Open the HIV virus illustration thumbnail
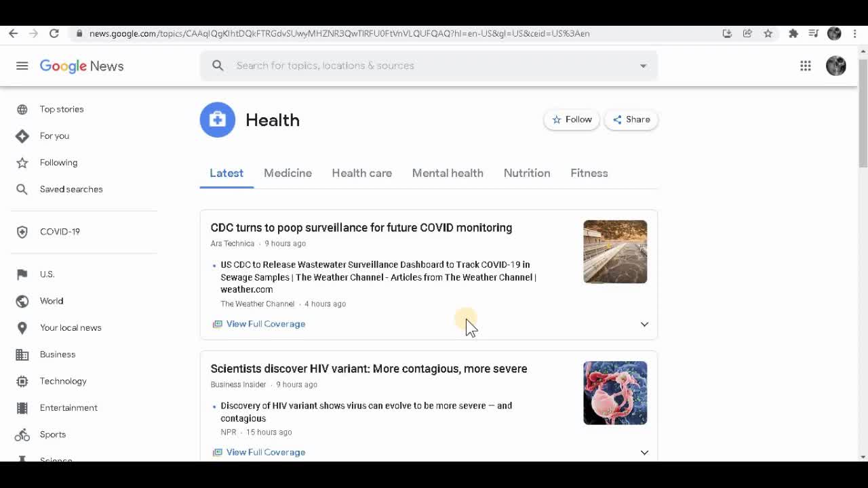868x488 pixels. pyautogui.click(x=615, y=393)
